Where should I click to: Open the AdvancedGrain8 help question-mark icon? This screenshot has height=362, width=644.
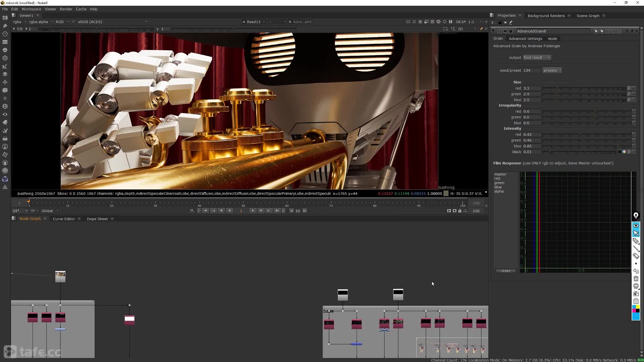(627, 31)
